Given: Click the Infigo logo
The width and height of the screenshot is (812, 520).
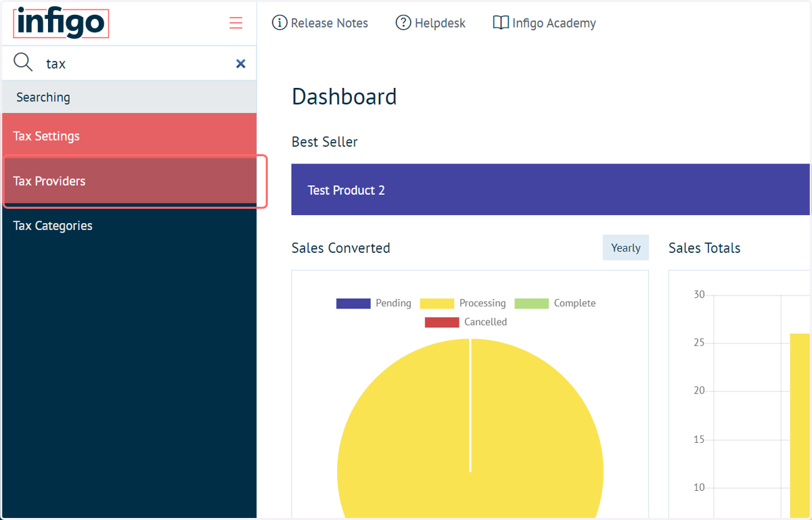Looking at the screenshot, I should pos(61,23).
